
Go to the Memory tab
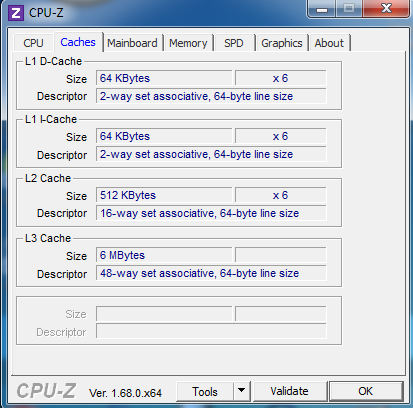click(x=188, y=43)
